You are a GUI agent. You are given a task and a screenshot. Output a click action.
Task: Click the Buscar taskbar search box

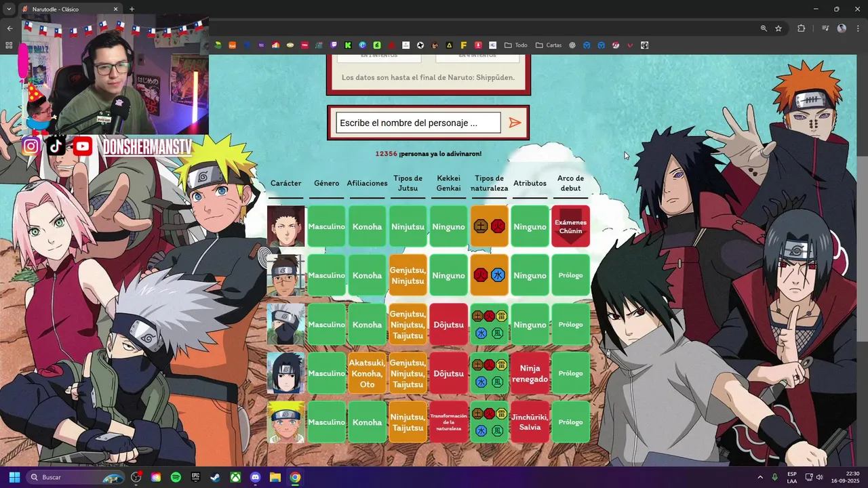75,477
